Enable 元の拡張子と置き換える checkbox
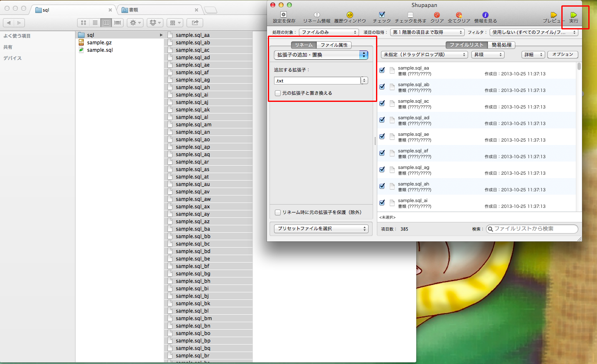This screenshot has height=364, width=597. pyautogui.click(x=278, y=93)
